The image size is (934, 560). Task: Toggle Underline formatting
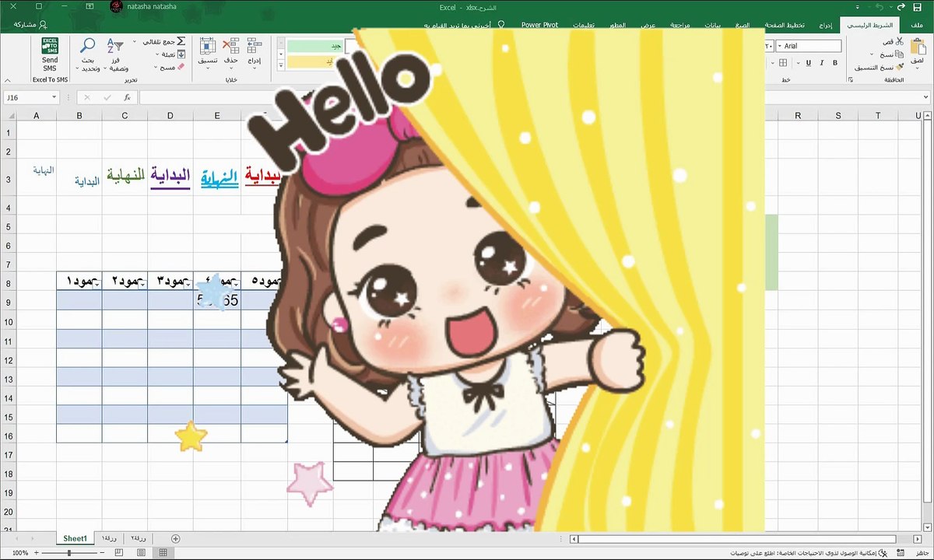click(x=809, y=63)
